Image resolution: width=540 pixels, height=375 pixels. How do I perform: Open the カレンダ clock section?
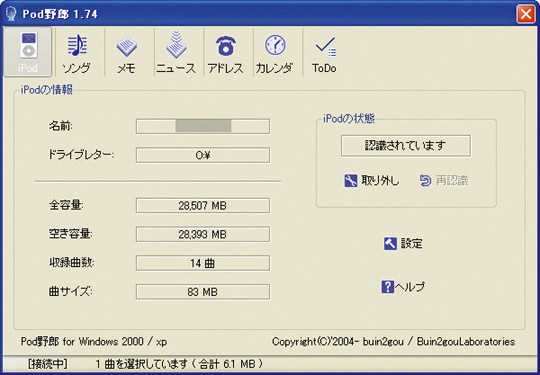[x=275, y=52]
